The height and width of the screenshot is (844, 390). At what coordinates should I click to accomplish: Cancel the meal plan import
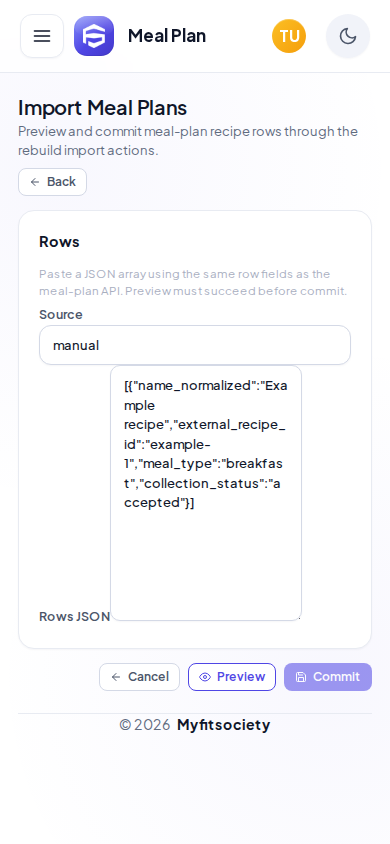pos(139,677)
